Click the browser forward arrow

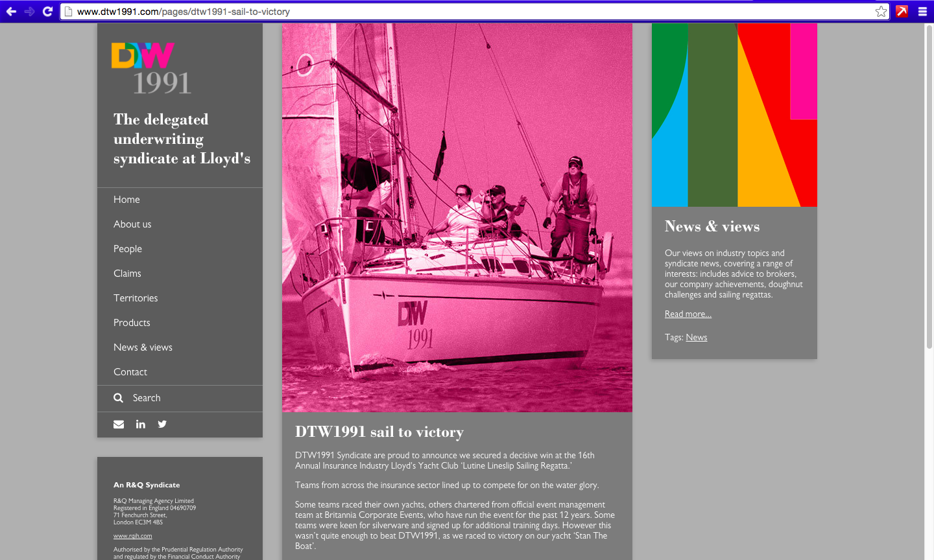coord(29,12)
